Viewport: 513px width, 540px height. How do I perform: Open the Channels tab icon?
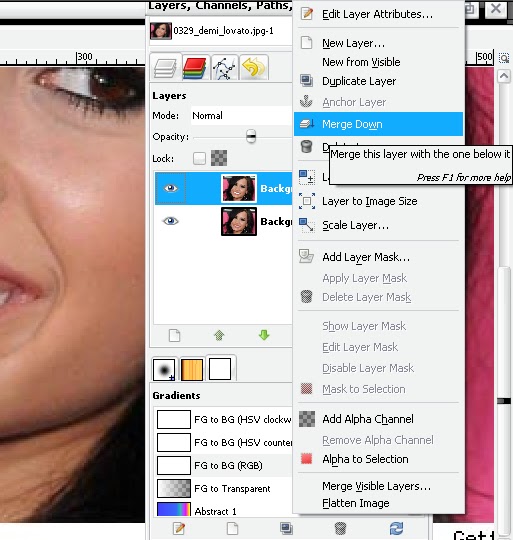pos(195,68)
